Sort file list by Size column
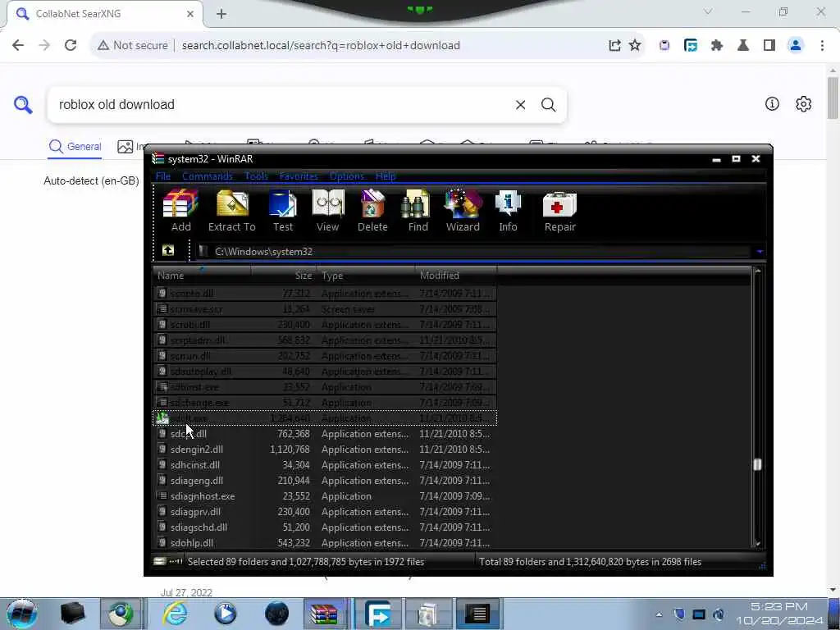The height and width of the screenshot is (630, 840). [x=284, y=276]
